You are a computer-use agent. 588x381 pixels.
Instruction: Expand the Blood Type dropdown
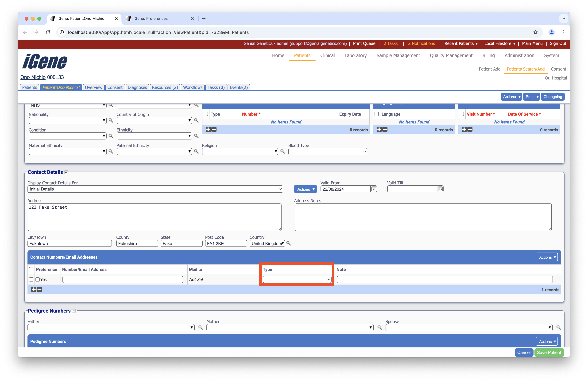point(328,152)
